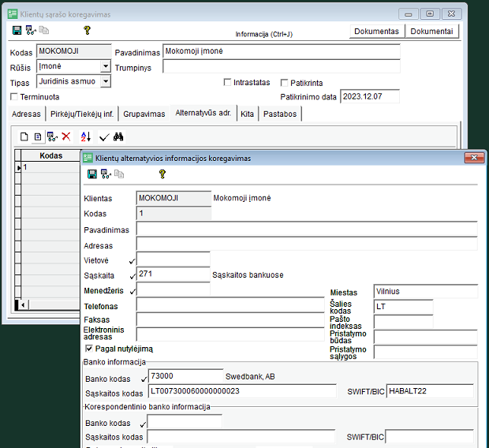This screenshot has height=448, width=489.
Task: Select Alternatyvūs adr. tab
Action: [x=203, y=113]
